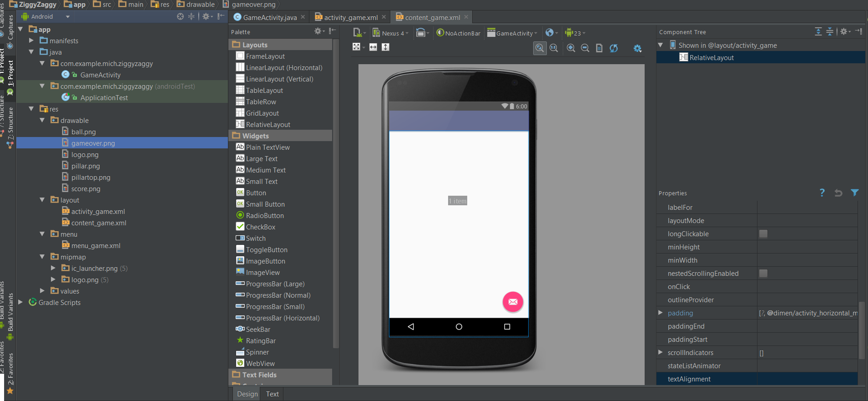Switch to the Text editor tab
Viewport: 868px width, 401px height.
(x=273, y=394)
